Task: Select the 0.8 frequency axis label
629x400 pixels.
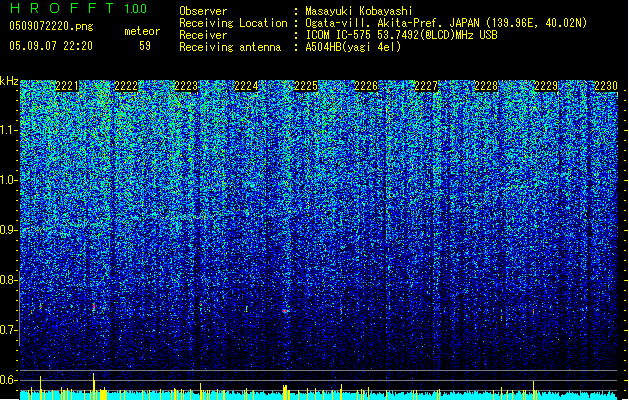Action: 9,280
